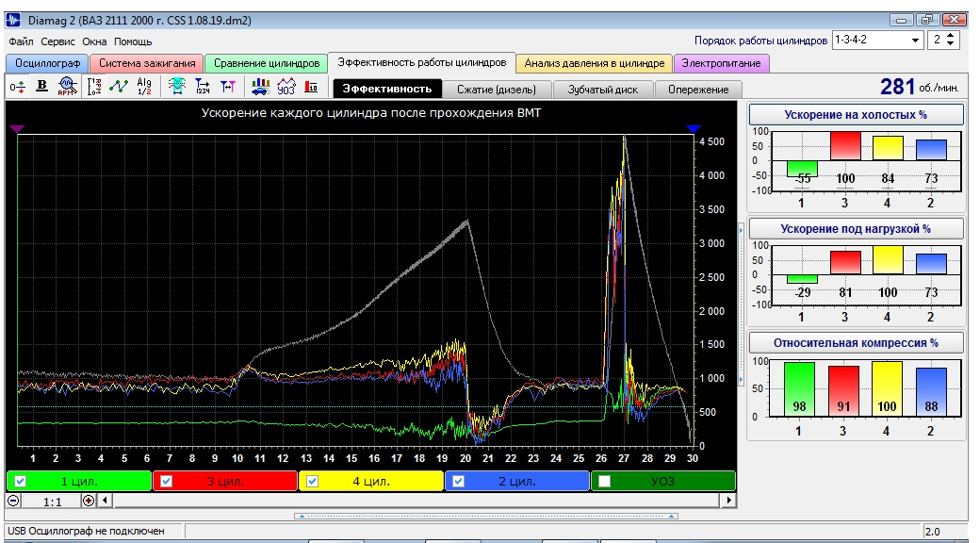This screenshot has height=543, width=980.
Task: Switch to the Электропитание tab
Action: pyautogui.click(x=721, y=63)
